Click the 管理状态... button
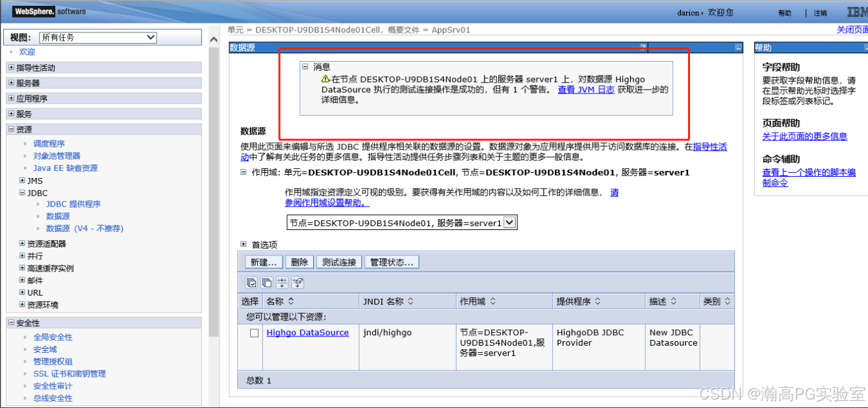This screenshot has height=408, width=868. (391, 262)
